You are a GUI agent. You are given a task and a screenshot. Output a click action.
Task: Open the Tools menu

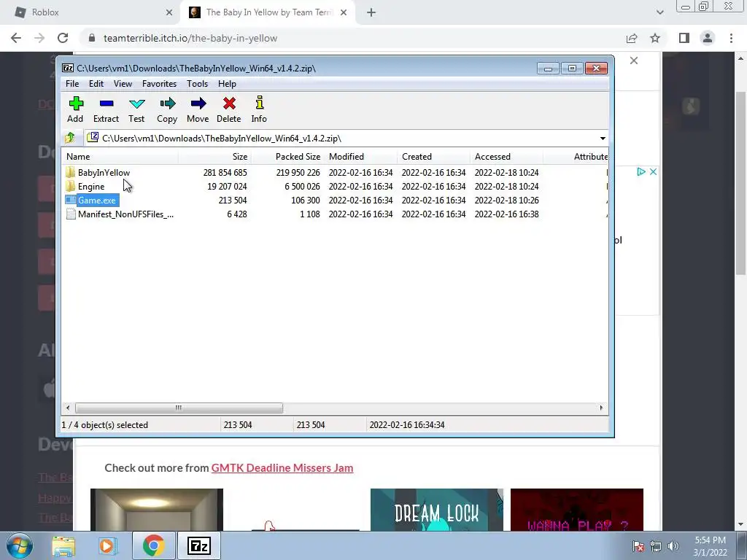coord(197,84)
